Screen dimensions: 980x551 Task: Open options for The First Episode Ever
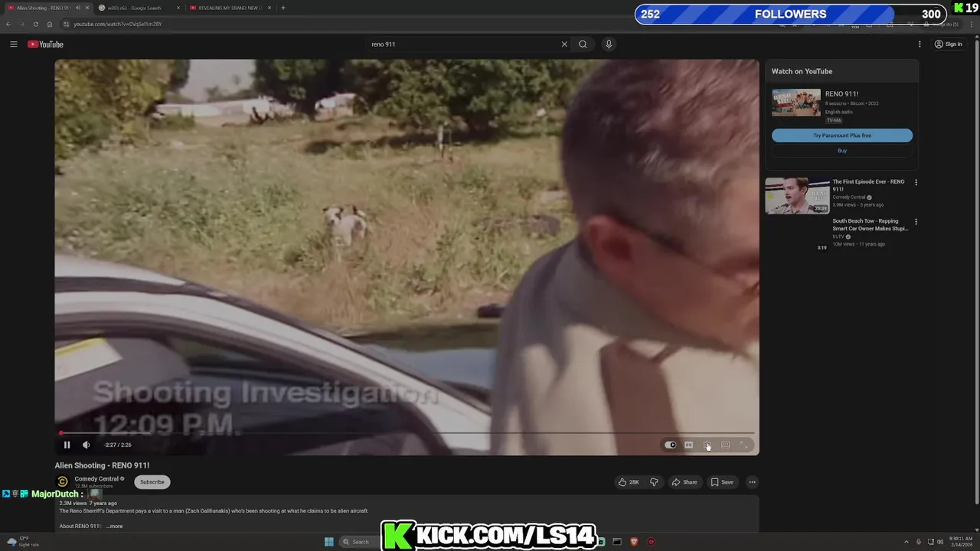916,182
